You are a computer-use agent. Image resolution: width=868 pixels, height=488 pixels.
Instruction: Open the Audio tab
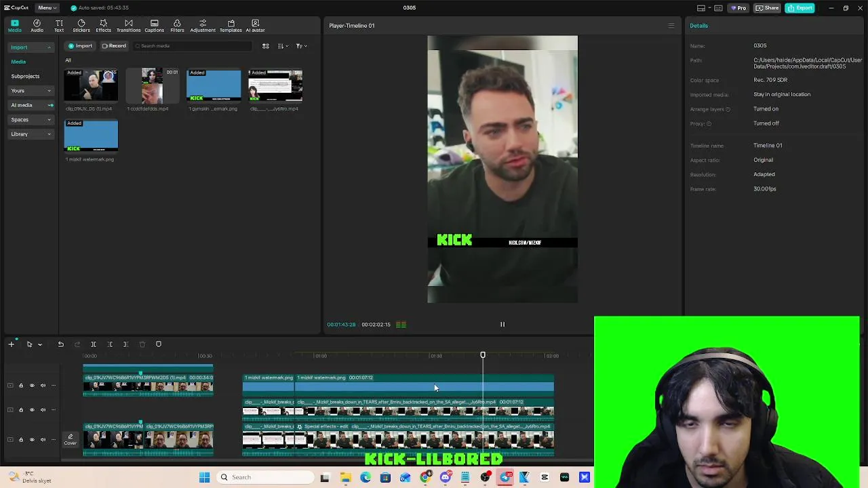[x=37, y=26]
